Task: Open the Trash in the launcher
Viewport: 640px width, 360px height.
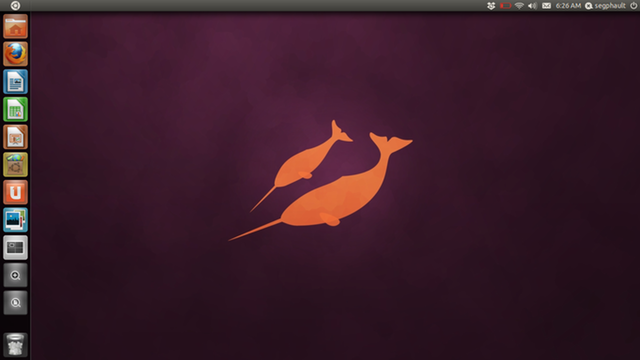Action: coord(16,344)
